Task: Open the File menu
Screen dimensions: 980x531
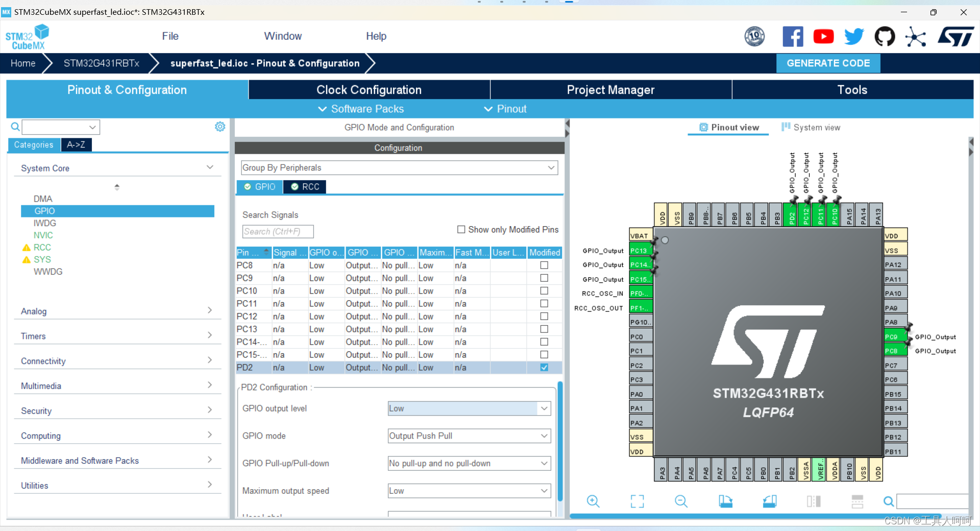Action: [170, 36]
